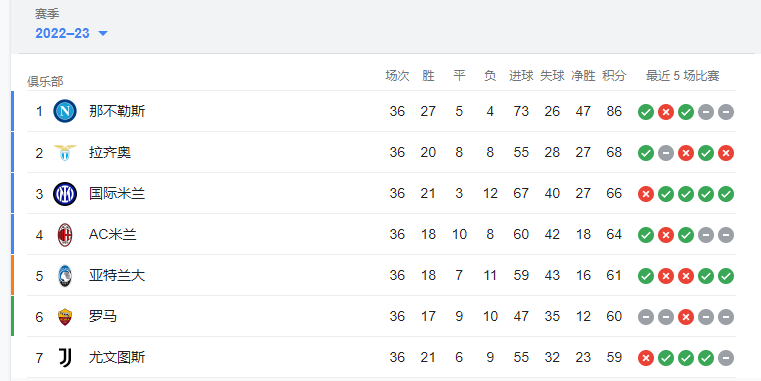Viewport: 761px width, 381px height.
Task: Click Inter Milan's red loss result icon
Action: pos(646,194)
